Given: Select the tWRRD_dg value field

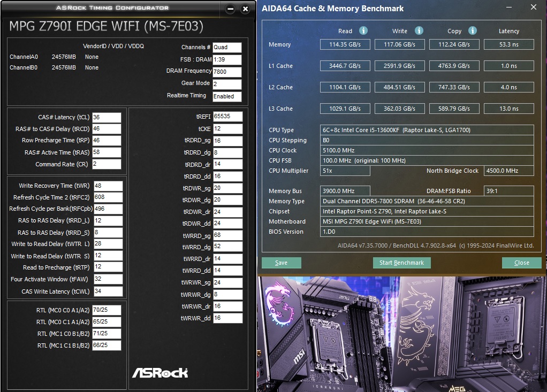Looking at the screenshot, I should pos(227,247).
